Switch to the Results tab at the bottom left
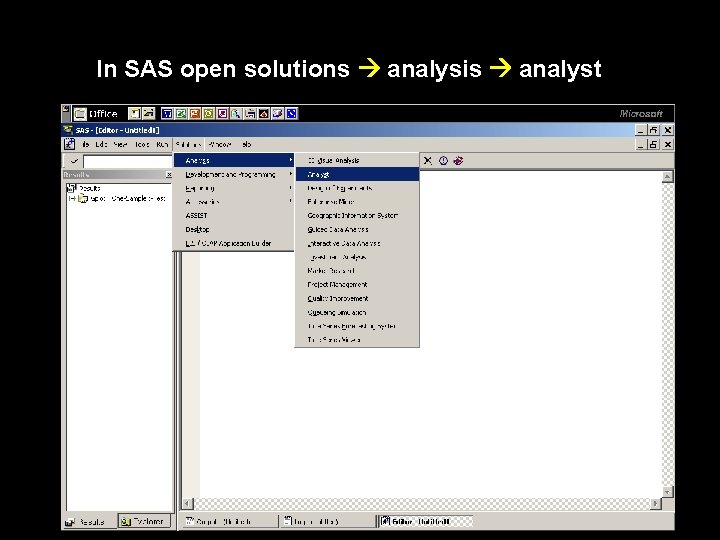Image resolution: width=720 pixels, height=540 pixels. click(90, 522)
